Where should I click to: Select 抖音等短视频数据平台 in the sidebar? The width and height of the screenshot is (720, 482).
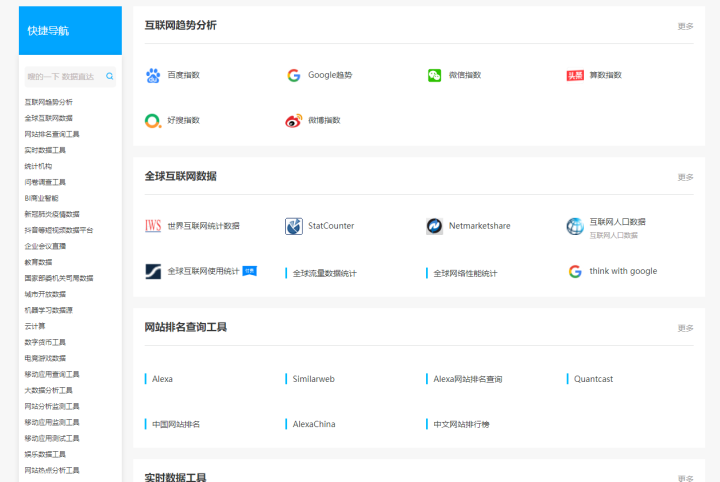point(59,230)
